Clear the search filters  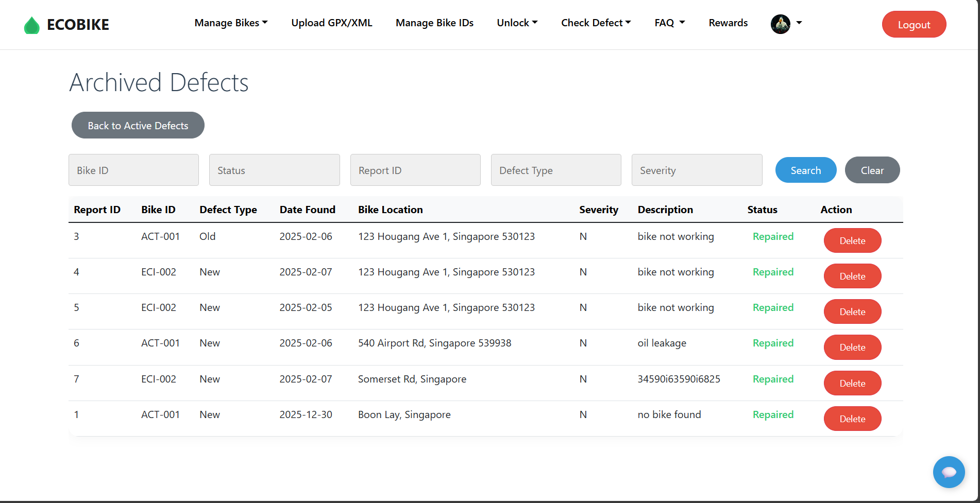(x=872, y=170)
